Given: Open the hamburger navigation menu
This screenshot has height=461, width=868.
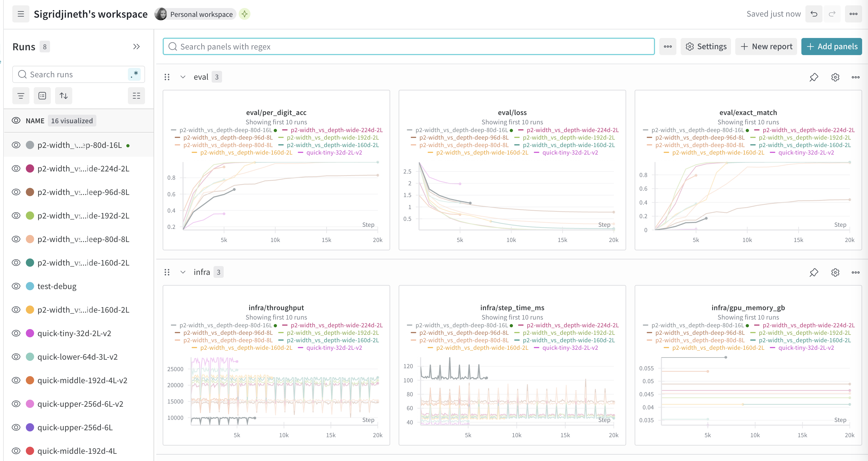Looking at the screenshot, I should (x=21, y=14).
